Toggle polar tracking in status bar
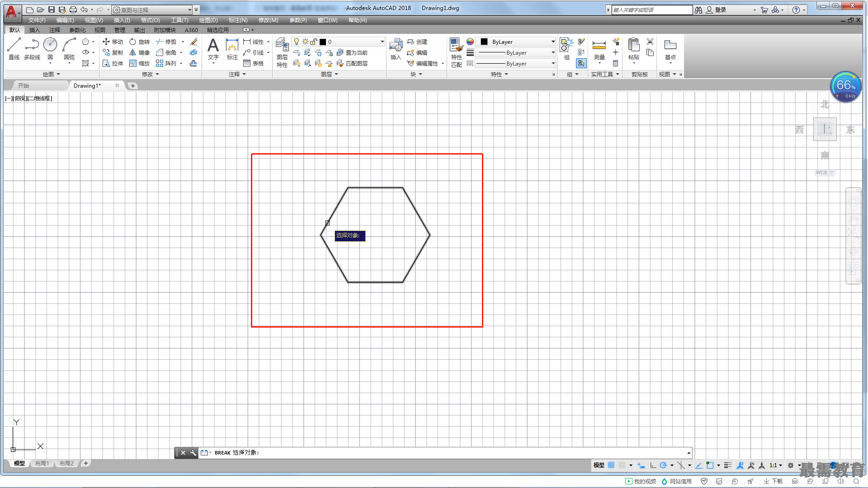This screenshot has width=868, height=488. (x=663, y=465)
